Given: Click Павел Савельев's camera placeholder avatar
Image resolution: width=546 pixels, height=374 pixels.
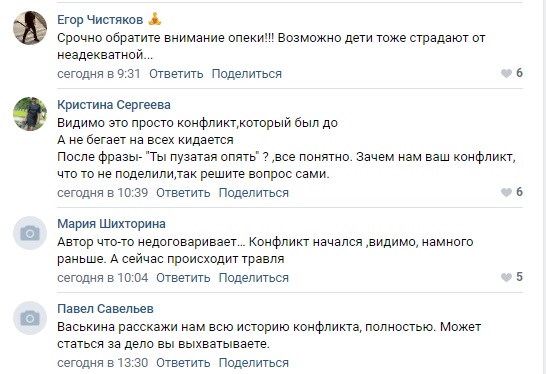Looking at the screenshot, I should click(30, 318).
